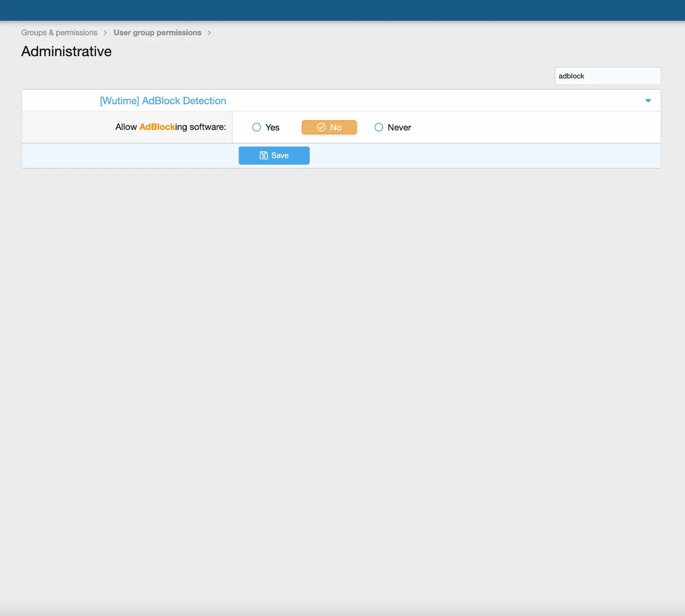This screenshot has height=616, width=685.
Task: Click the blue top header bar
Action: tap(342, 10)
